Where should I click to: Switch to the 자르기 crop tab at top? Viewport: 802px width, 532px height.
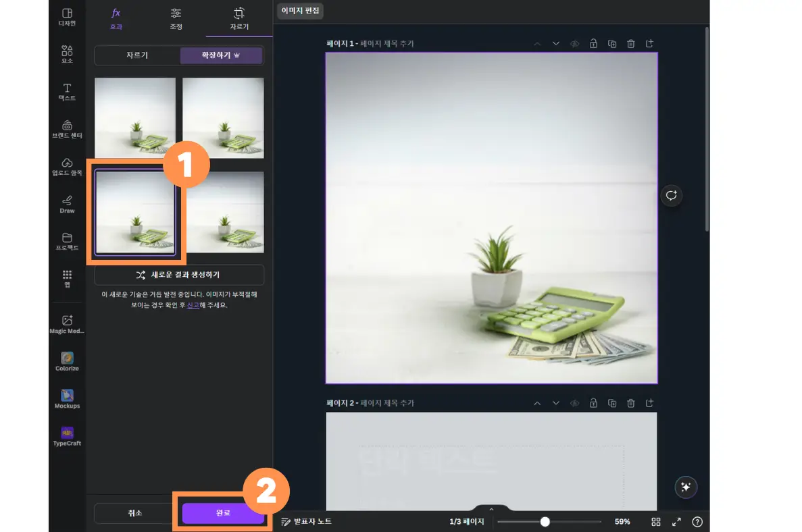(x=239, y=18)
